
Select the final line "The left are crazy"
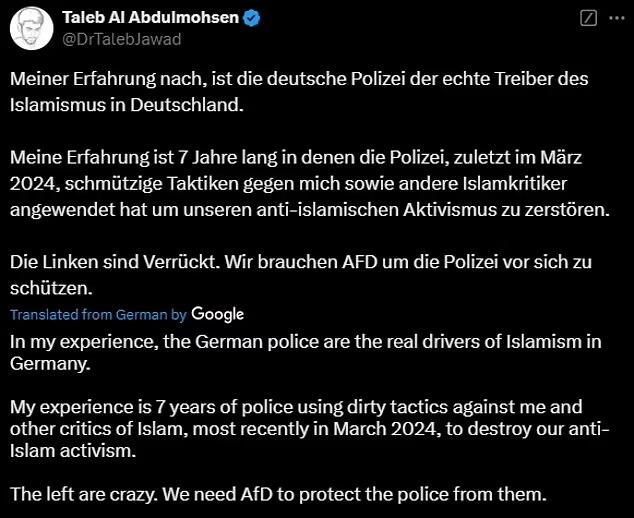coord(278,494)
